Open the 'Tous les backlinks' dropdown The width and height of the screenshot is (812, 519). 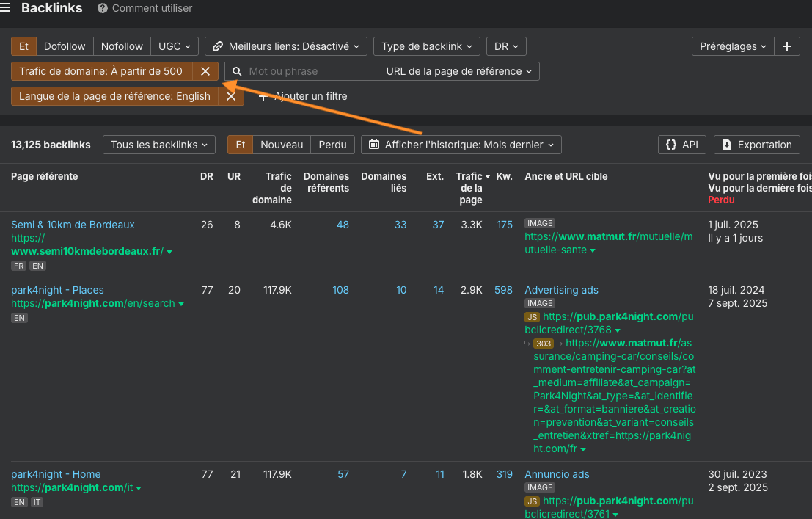click(x=159, y=145)
